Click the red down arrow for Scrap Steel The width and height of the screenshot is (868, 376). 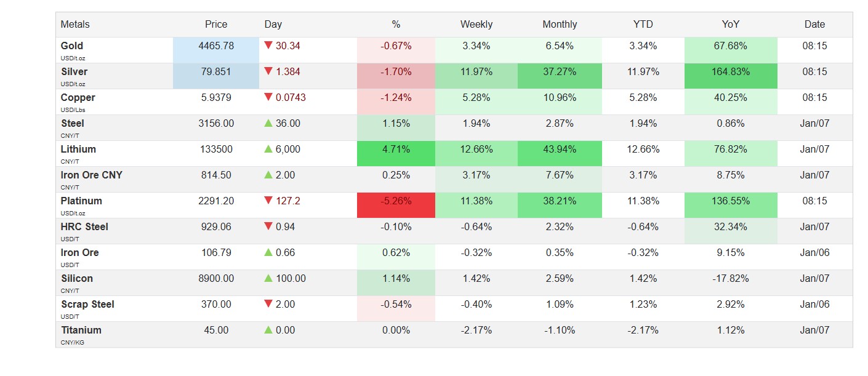[268, 304]
